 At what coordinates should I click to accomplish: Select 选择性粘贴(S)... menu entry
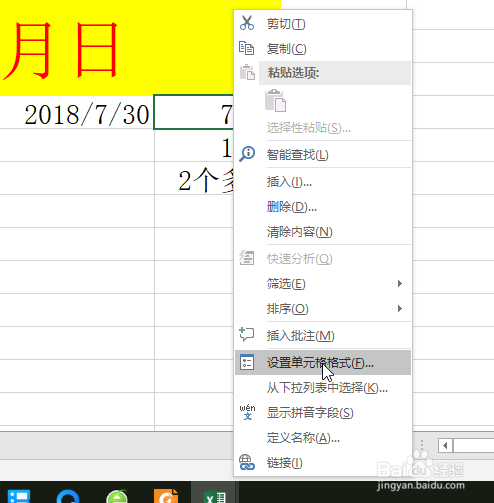coord(323,127)
